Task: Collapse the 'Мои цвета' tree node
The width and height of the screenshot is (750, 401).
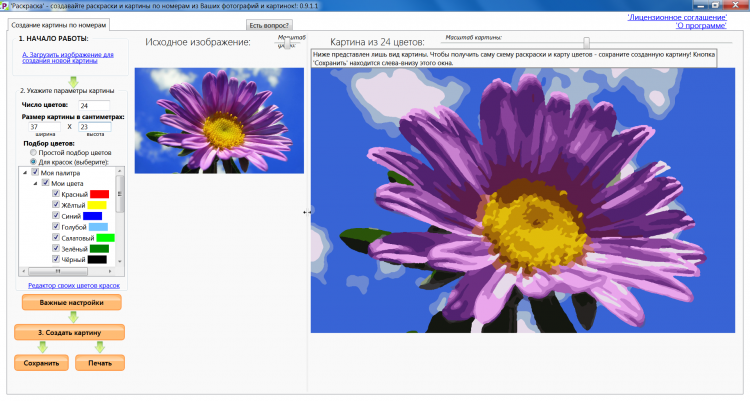Action: click(x=35, y=183)
